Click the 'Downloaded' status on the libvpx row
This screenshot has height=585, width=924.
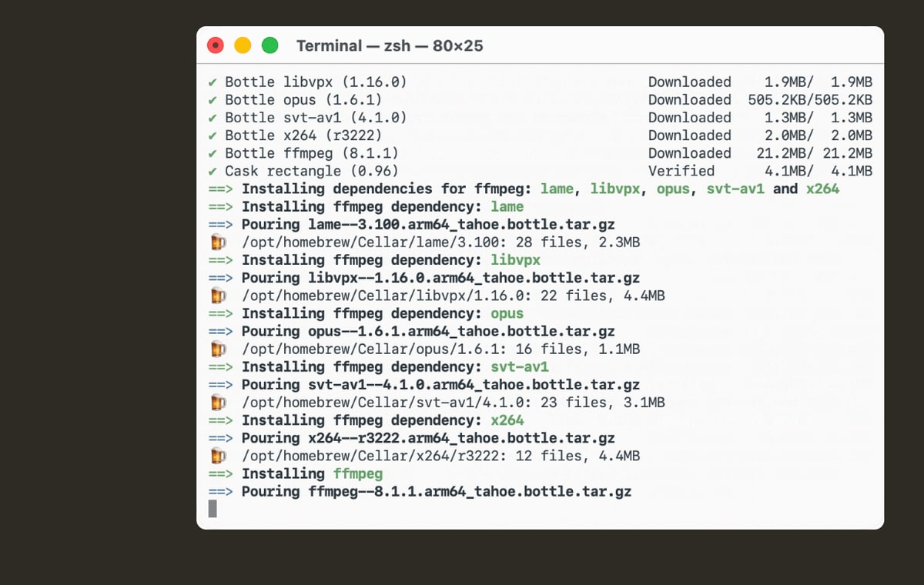pyautogui.click(x=690, y=82)
